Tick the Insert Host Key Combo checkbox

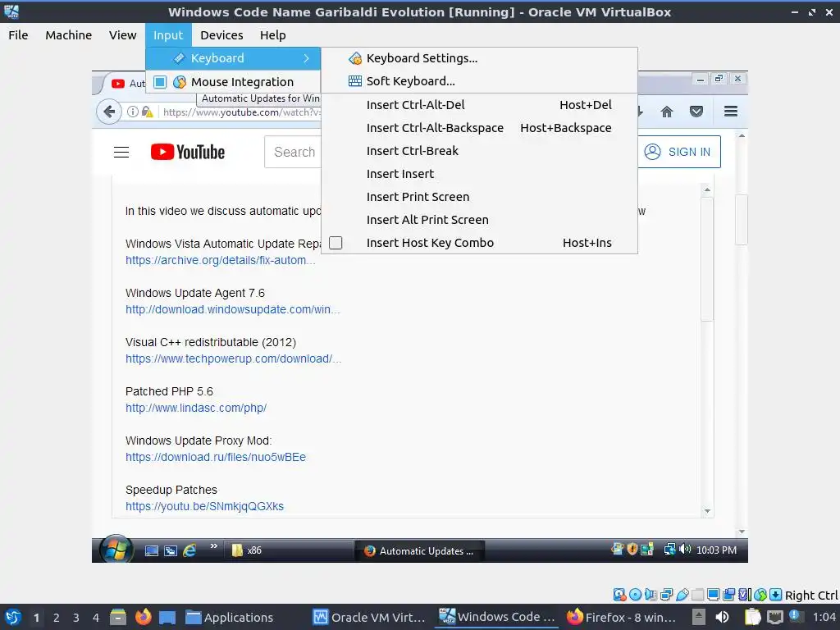336,243
